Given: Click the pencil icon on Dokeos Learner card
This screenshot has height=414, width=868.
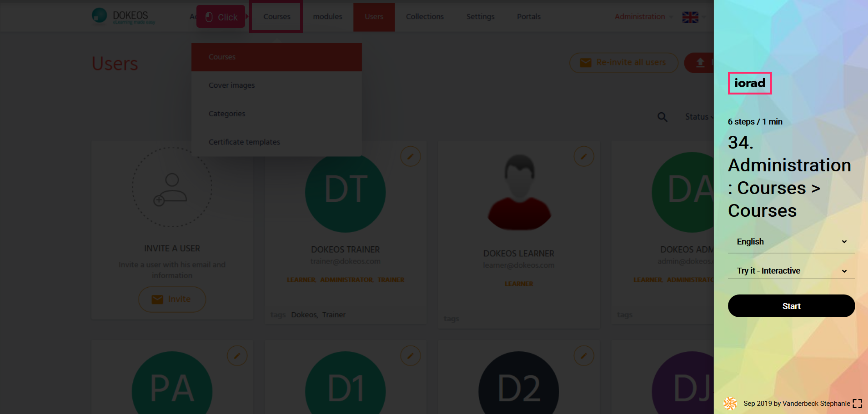Looking at the screenshot, I should (583, 156).
